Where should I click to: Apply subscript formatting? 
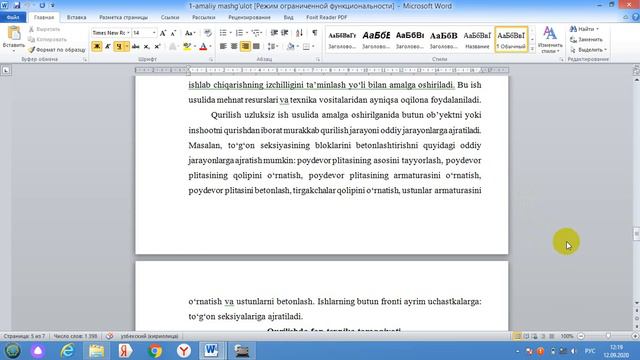[x=147, y=47]
